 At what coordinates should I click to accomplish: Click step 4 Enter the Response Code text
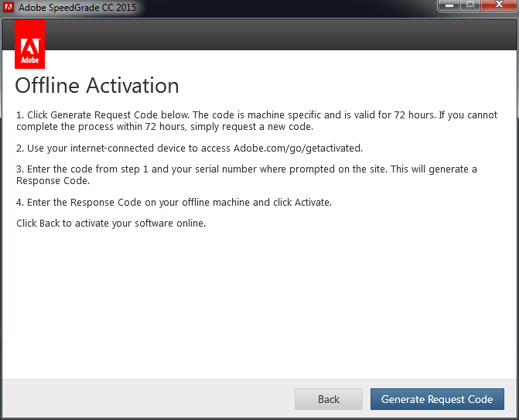point(174,202)
